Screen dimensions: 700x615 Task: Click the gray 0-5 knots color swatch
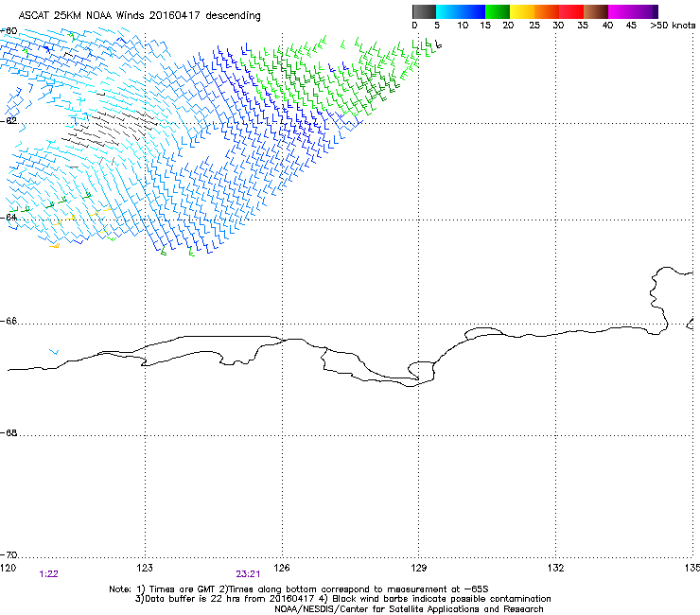(424, 11)
